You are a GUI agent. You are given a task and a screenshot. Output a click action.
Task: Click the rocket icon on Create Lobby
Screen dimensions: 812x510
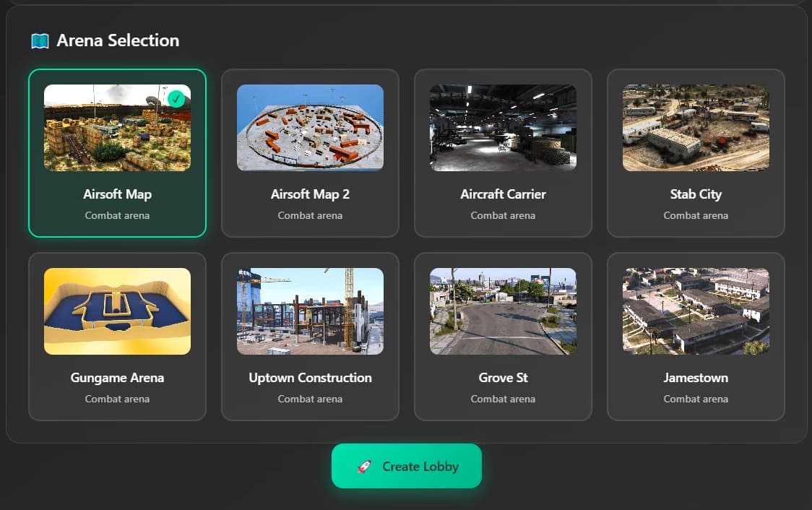click(x=365, y=467)
